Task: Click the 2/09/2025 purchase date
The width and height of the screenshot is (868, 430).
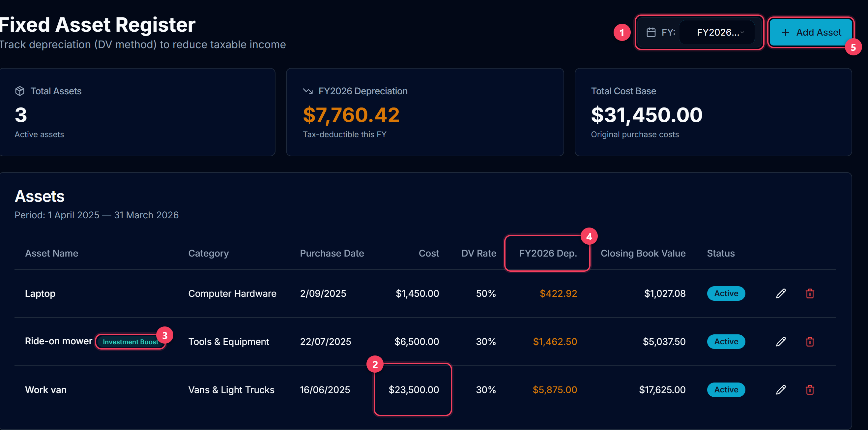Action: [x=323, y=293]
